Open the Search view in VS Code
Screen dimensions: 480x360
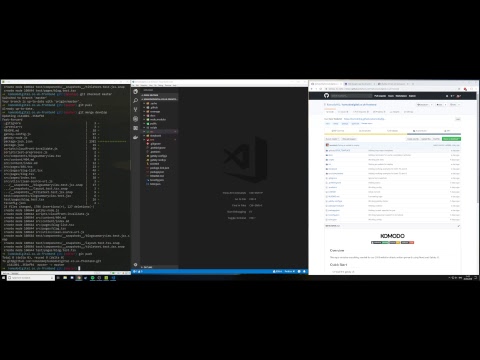pos(135,100)
